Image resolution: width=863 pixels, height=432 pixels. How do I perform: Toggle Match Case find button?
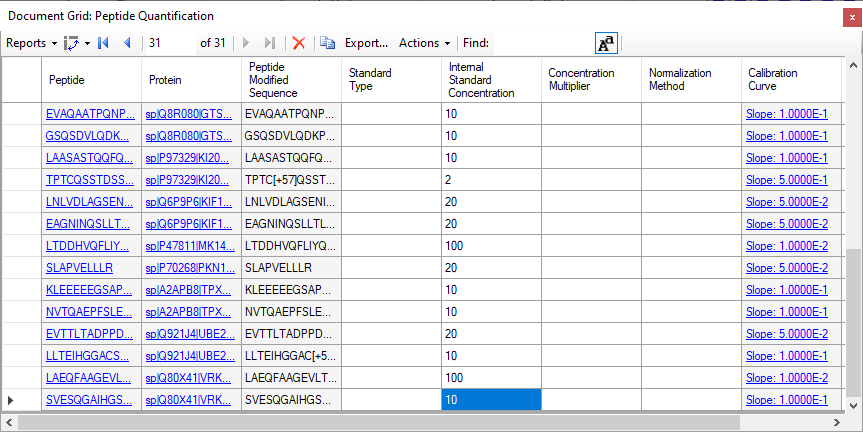607,43
